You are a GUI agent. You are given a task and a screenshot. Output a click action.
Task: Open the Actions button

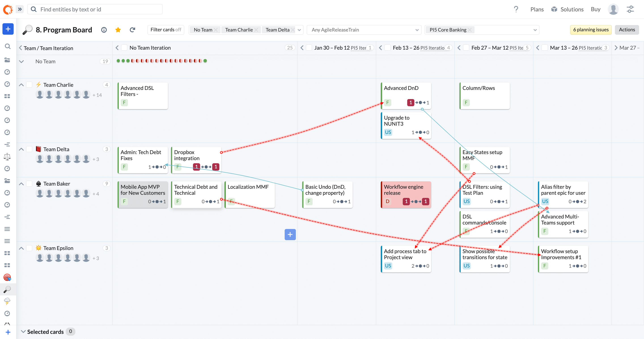tap(627, 30)
